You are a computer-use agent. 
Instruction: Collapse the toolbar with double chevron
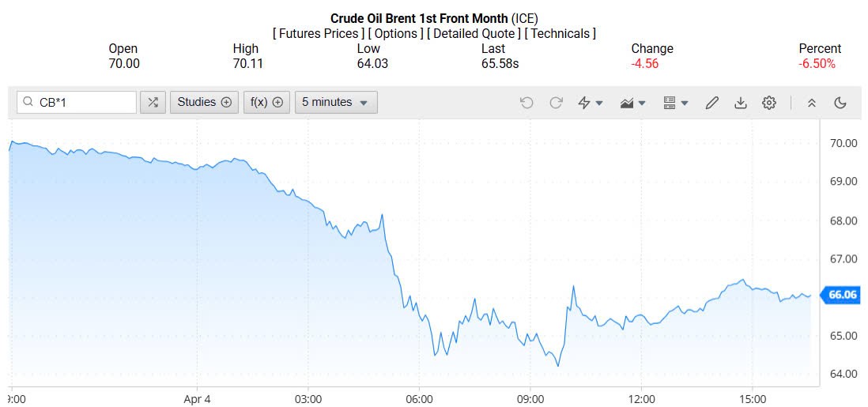point(811,103)
